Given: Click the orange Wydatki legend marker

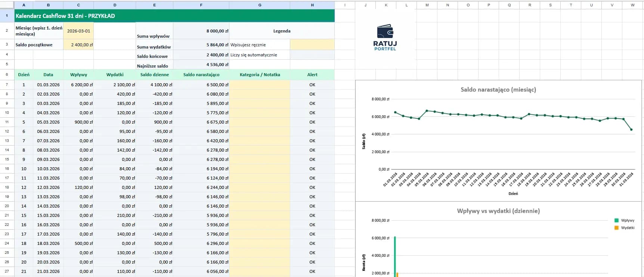Looking at the screenshot, I should pyautogui.click(x=616, y=228).
